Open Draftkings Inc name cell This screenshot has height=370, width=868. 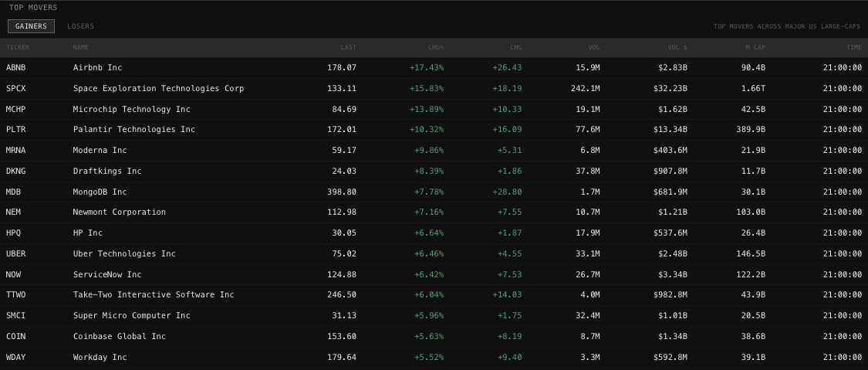coord(107,171)
